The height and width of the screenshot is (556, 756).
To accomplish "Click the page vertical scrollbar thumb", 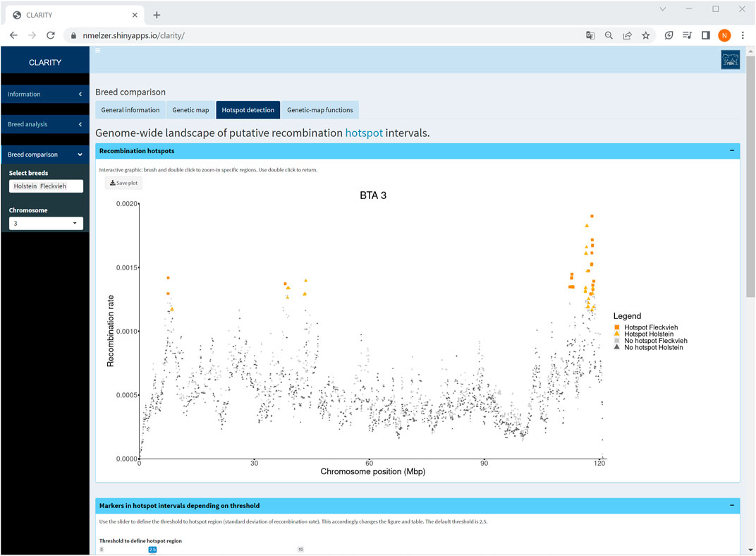I will [x=750, y=176].
